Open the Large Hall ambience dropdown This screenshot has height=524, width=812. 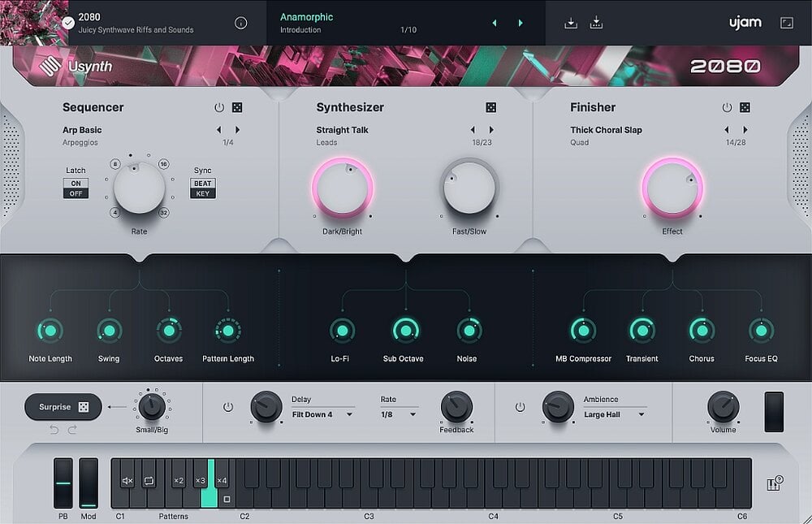pyautogui.click(x=615, y=414)
